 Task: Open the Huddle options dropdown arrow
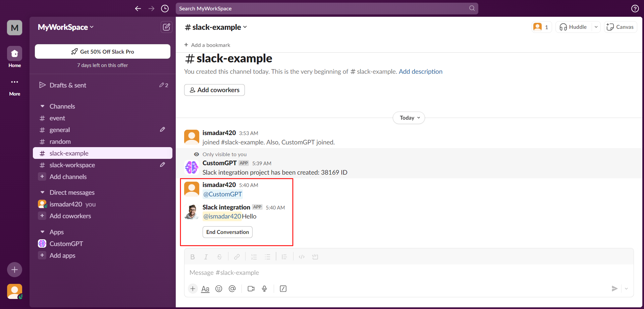[x=596, y=27]
